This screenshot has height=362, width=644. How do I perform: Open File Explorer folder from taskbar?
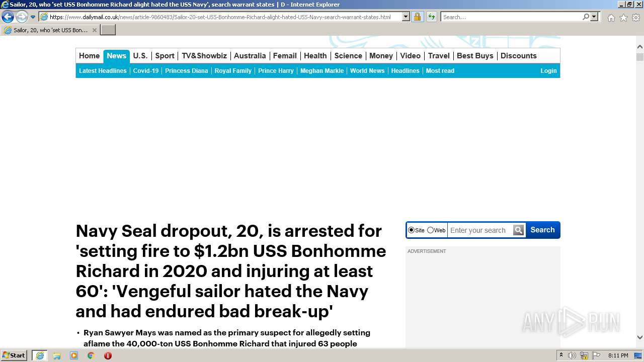[57, 355]
